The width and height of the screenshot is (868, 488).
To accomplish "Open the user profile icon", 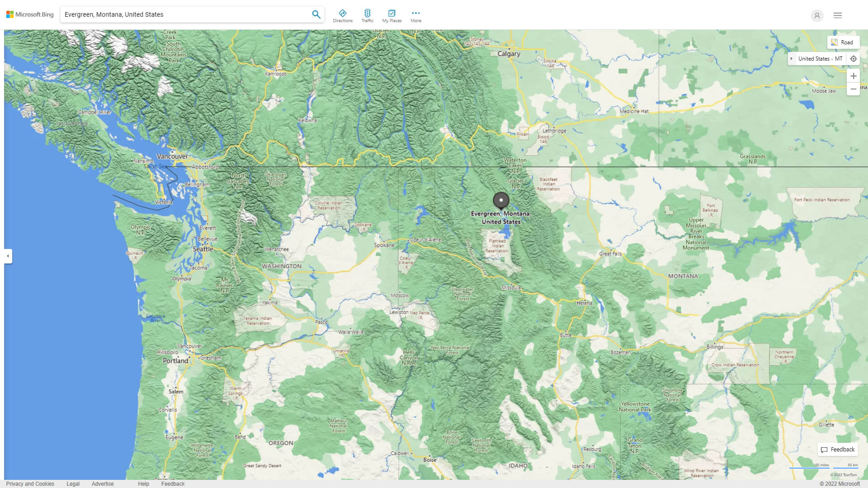I will 817,15.
